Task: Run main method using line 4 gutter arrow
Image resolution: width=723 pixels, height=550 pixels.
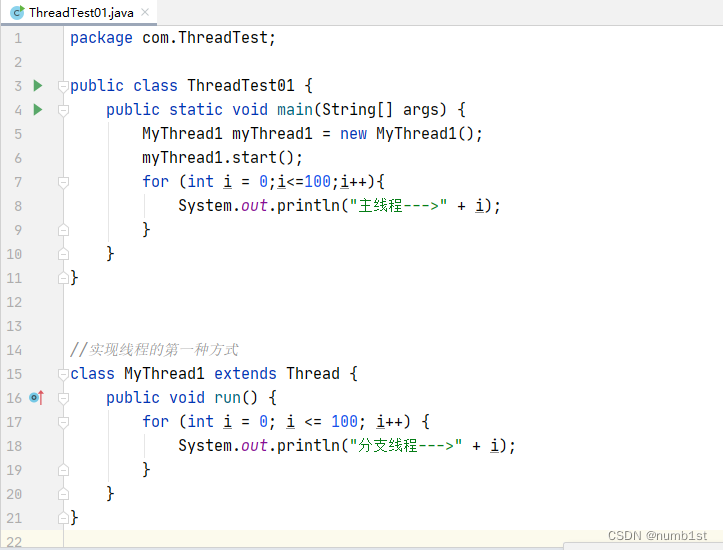Action: [38, 109]
